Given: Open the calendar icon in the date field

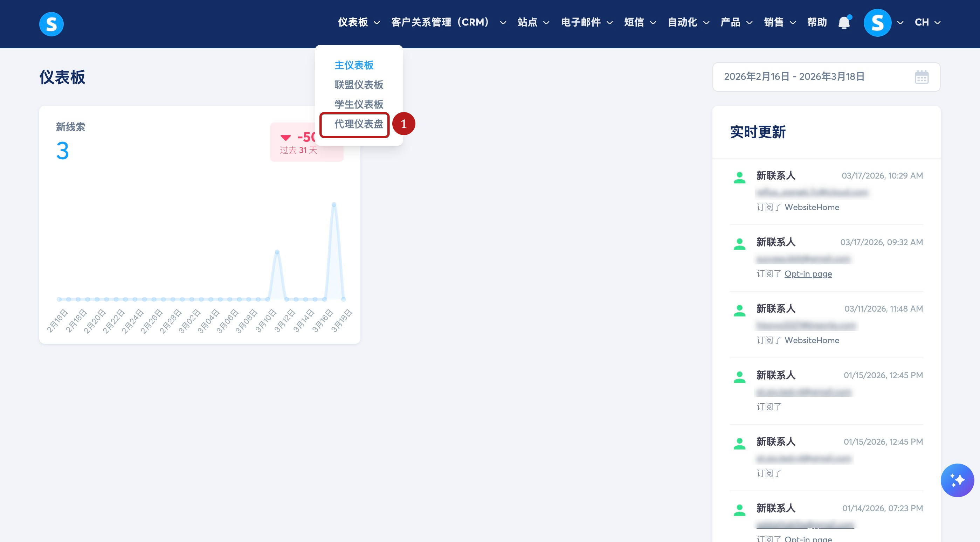Looking at the screenshot, I should [x=922, y=77].
